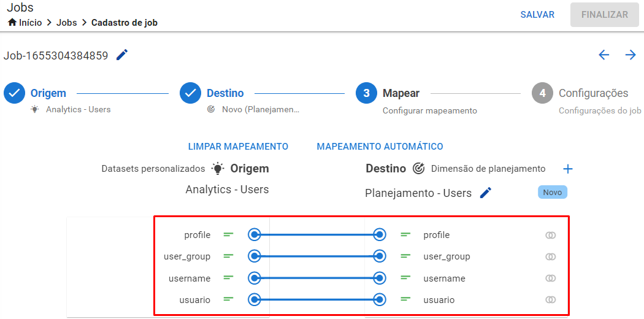Click the origin username type icon
This screenshot has width=644, height=319.
[228, 278]
